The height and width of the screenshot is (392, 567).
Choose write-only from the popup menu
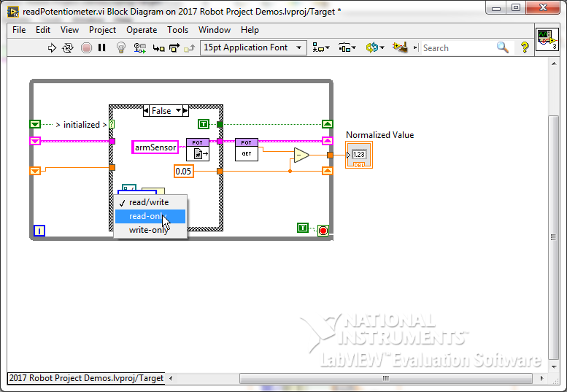click(149, 230)
